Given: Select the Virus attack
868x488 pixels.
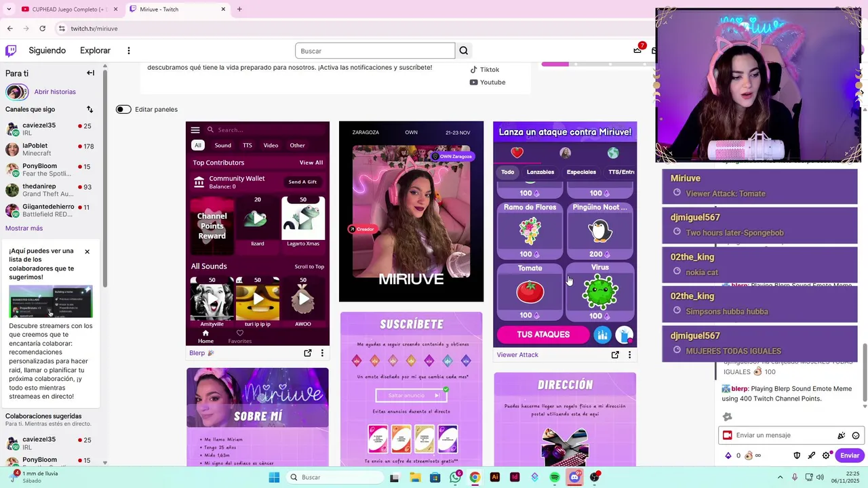Looking at the screenshot, I should point(600,292).
